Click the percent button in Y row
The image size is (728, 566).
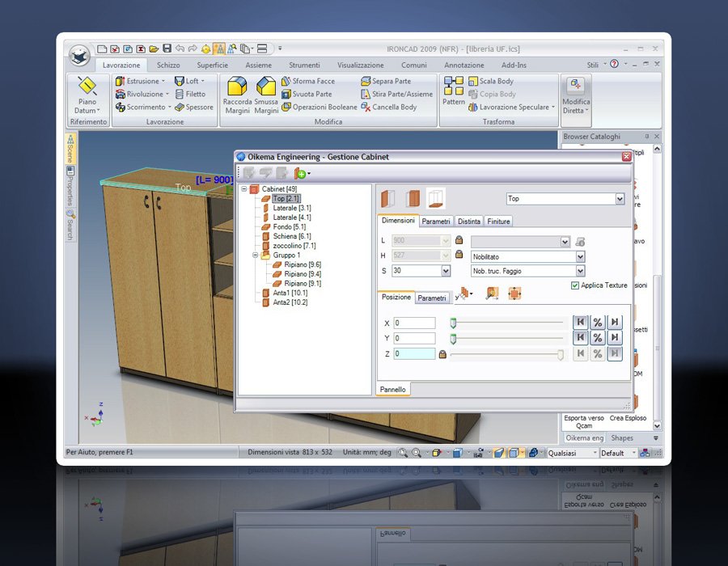click(598, 338)
